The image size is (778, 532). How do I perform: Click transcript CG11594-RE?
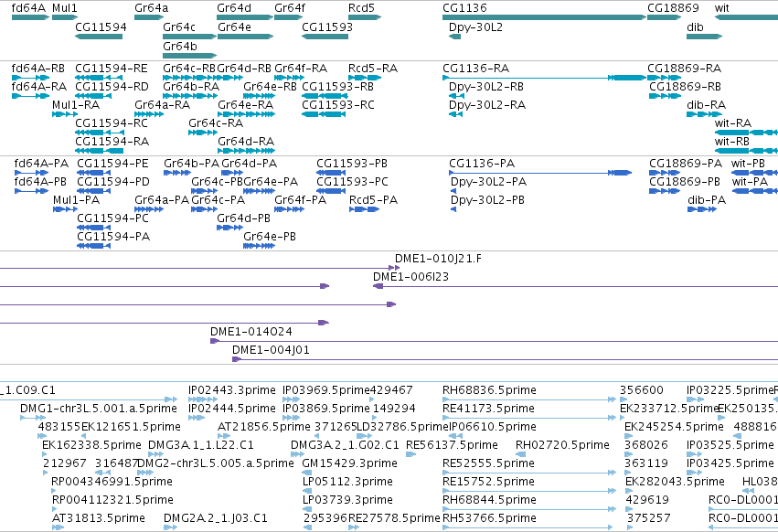pyautogui.click(x=112, y=68)
